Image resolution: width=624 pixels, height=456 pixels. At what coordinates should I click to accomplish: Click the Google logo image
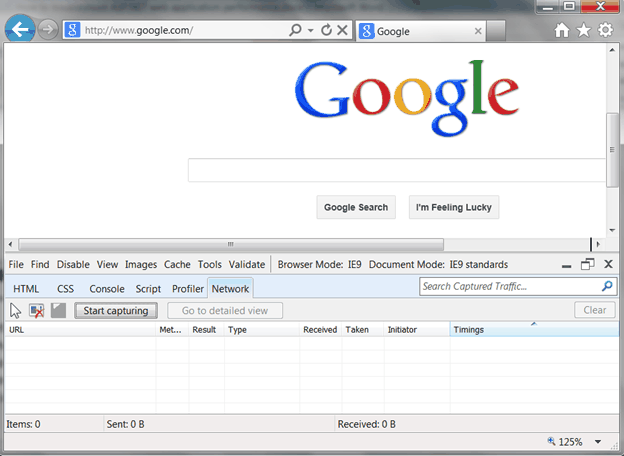(407, 98)
